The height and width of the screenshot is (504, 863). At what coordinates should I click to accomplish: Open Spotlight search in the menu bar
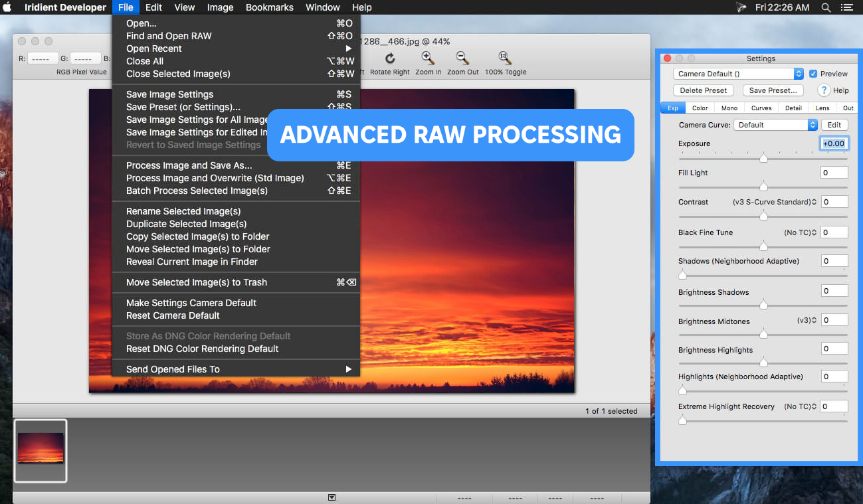click(x=826, y=7)
